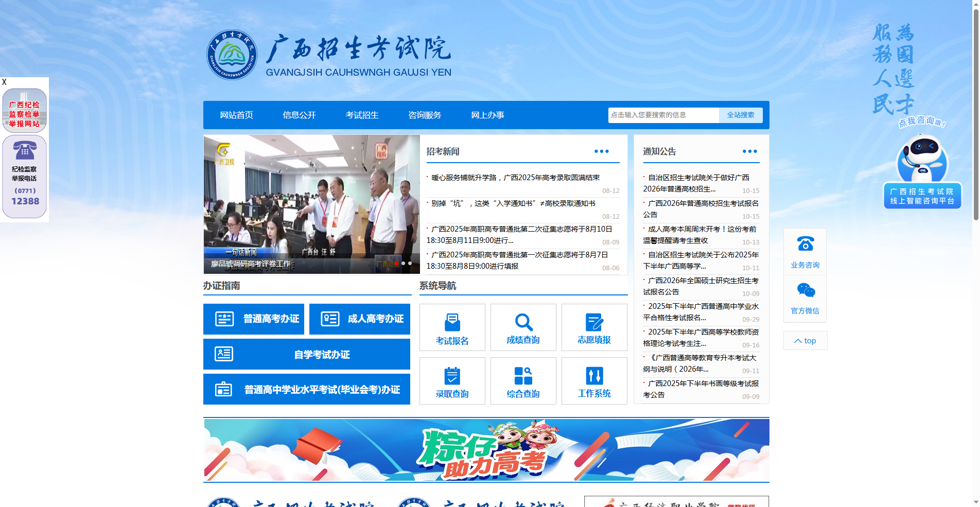Click inside the site search input field
This screenshot has width=980, height=507.
click(x=661, y=115)
